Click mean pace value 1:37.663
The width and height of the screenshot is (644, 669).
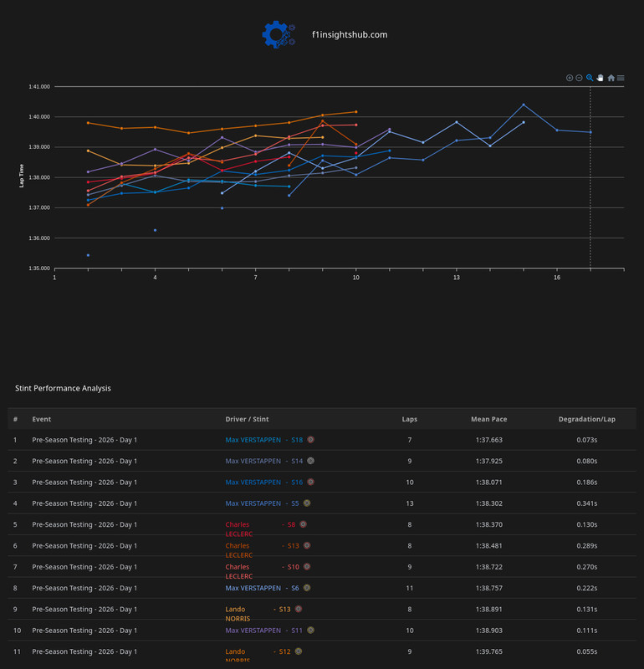pyautogui.click(x=489, y=440)
